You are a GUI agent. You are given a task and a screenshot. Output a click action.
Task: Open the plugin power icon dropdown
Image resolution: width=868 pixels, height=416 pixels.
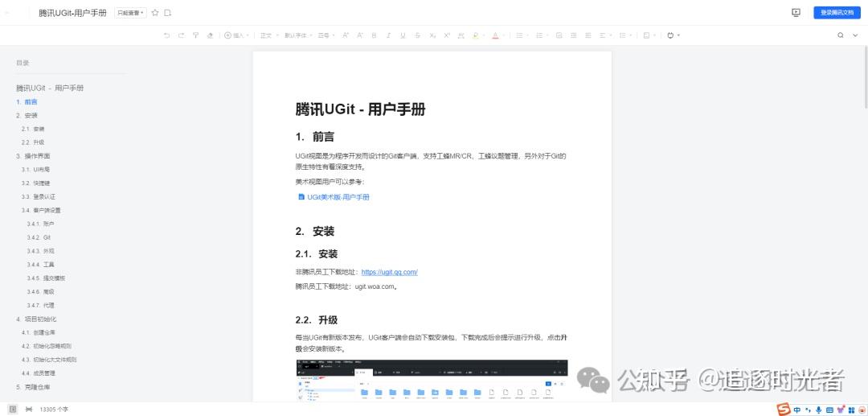tap(674, 35)
